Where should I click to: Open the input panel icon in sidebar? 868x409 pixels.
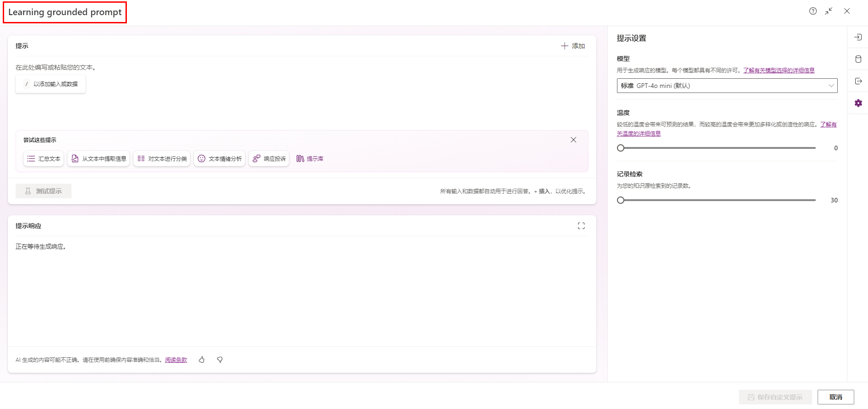click(x=858, y=37)
